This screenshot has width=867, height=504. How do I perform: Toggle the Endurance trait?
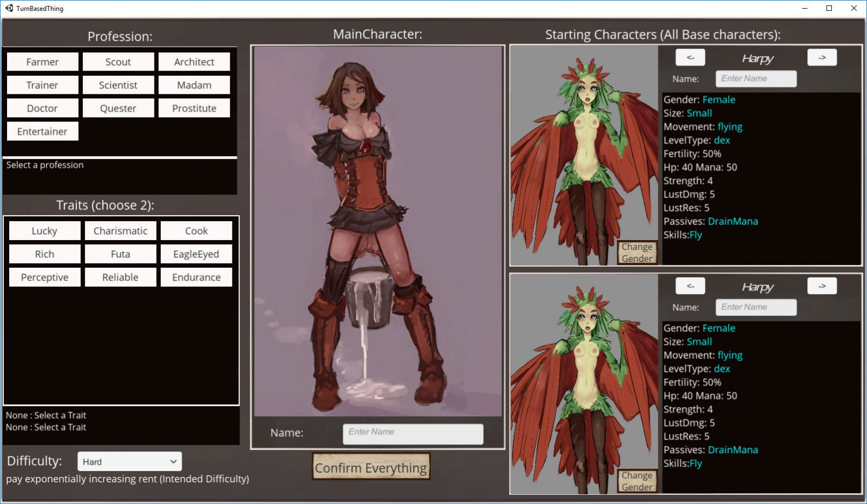click(x=196, y=277)
